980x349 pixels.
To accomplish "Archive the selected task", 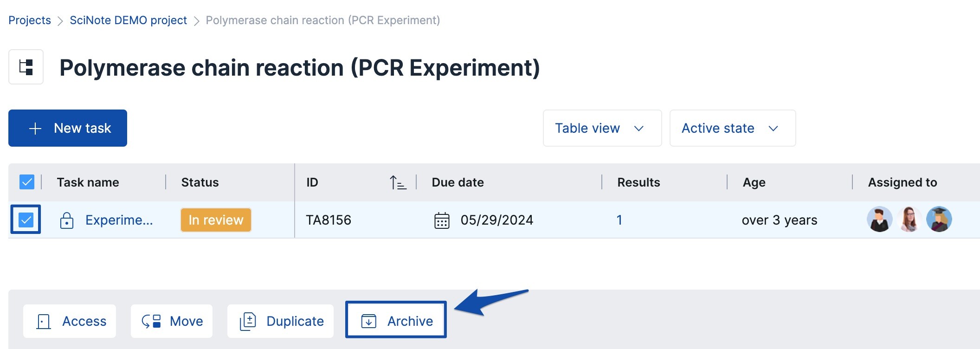I will tap(396, 321).
